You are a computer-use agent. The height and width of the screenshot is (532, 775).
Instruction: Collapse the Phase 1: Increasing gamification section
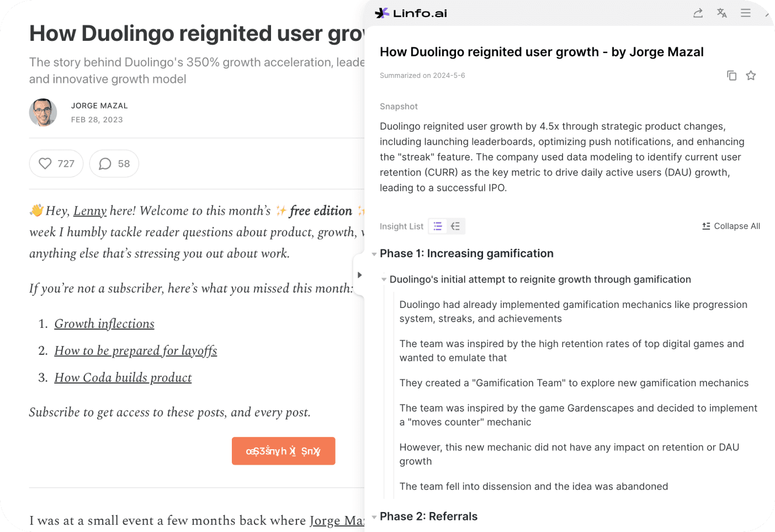[374, 254]
